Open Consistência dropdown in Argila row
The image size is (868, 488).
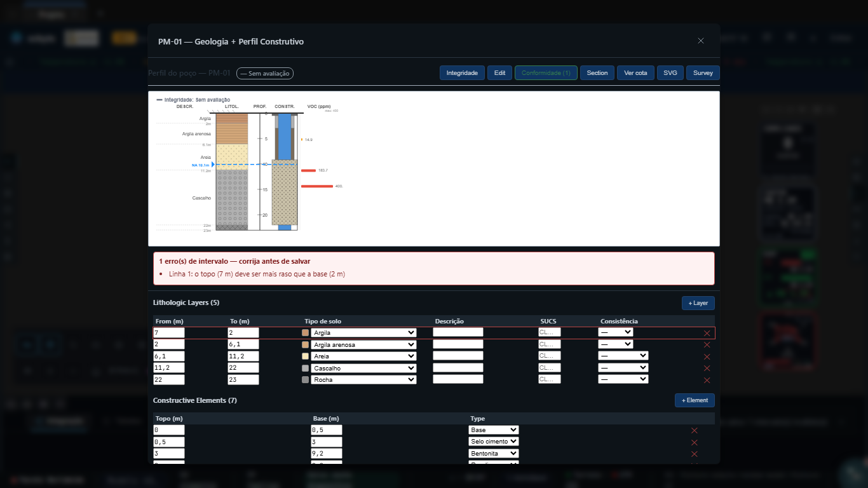click(x=616, y=332)
